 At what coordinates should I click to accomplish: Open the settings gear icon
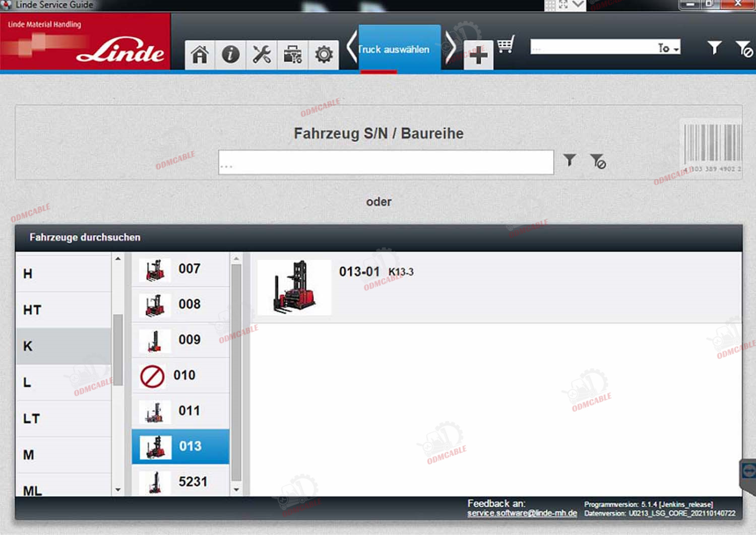point(324,54)
